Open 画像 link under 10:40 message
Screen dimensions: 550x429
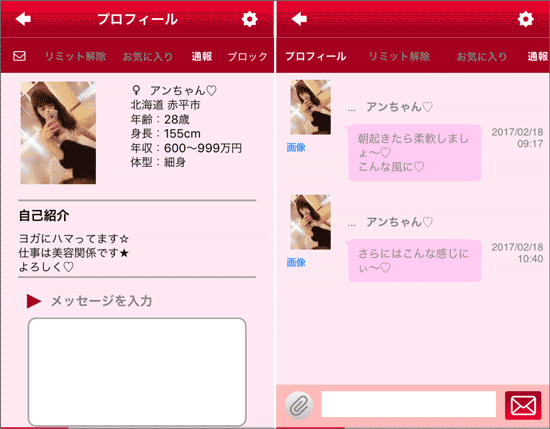pos(296,262)
